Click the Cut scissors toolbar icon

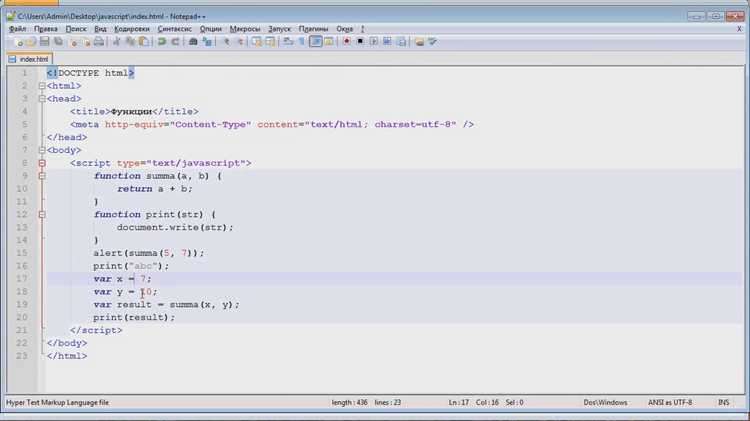[116, 42]
